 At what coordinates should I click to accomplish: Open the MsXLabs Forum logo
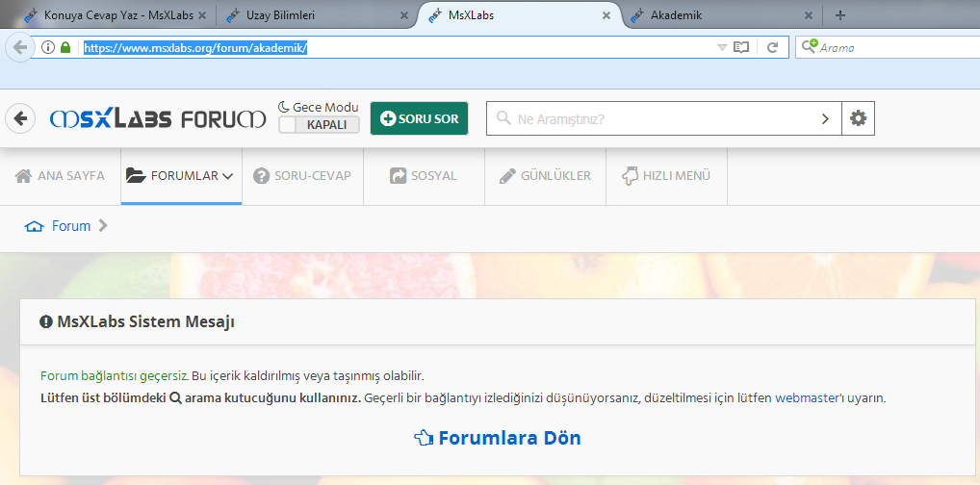point(158,118)
